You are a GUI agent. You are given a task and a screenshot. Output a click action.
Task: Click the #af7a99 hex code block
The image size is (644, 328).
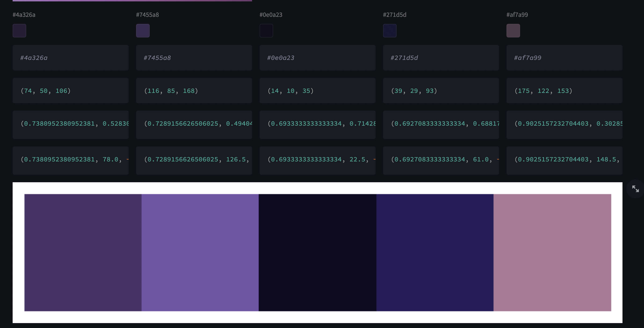[x=564, y=58]
